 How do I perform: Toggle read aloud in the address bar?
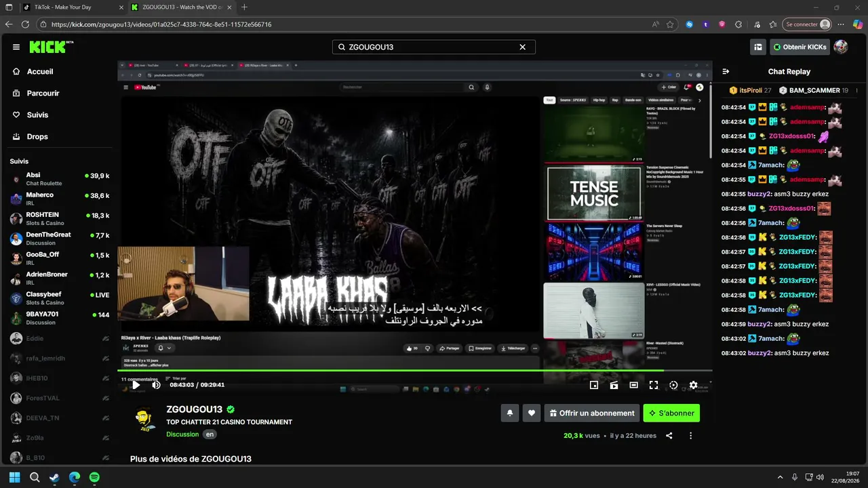[x=655, y=24]
